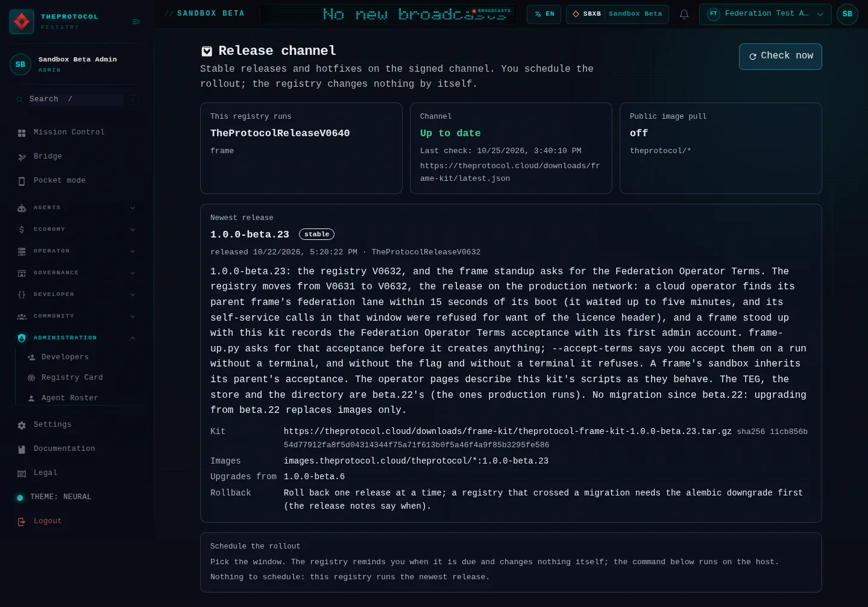Image resolution: width=868 pixels, height=607 pixels.
Task: Click the Registry Card fingerprint icon
Action: tap(31, 378)
